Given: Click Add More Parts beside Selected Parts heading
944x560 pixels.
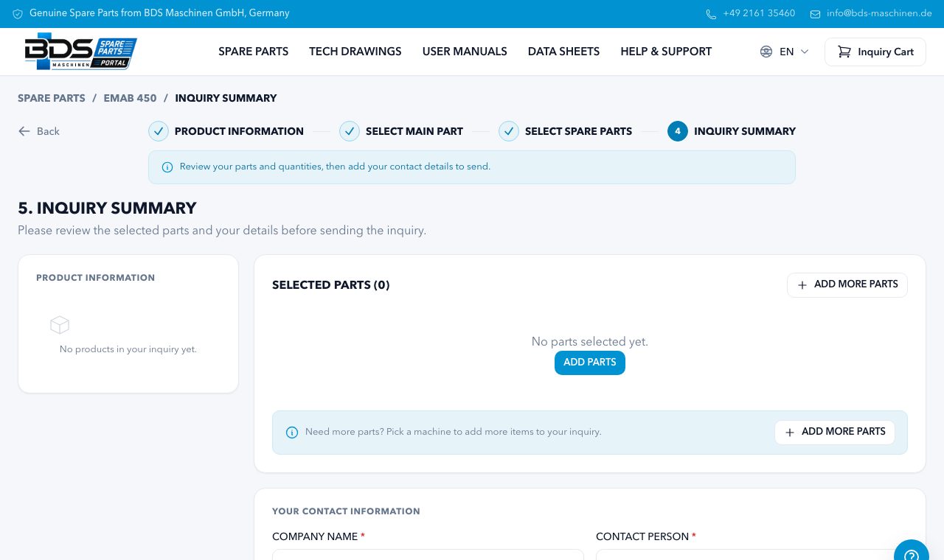Looking at the screenshot, I should pos(847,285).
